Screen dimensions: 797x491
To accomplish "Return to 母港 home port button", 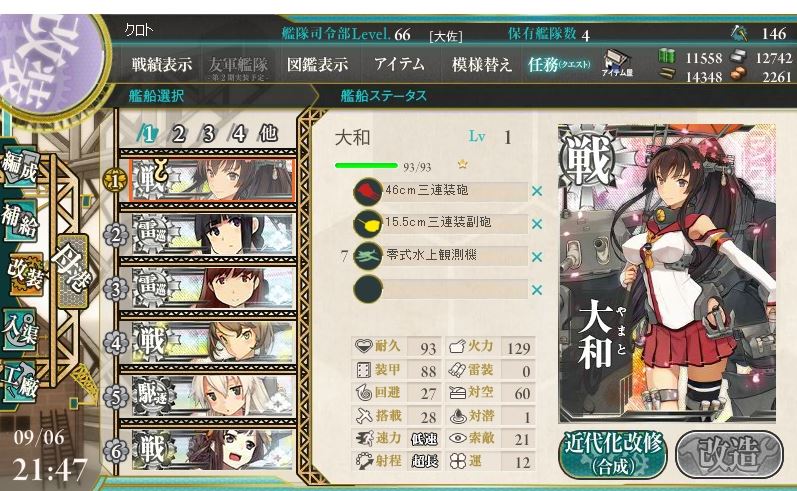I will tap(73, 271).
